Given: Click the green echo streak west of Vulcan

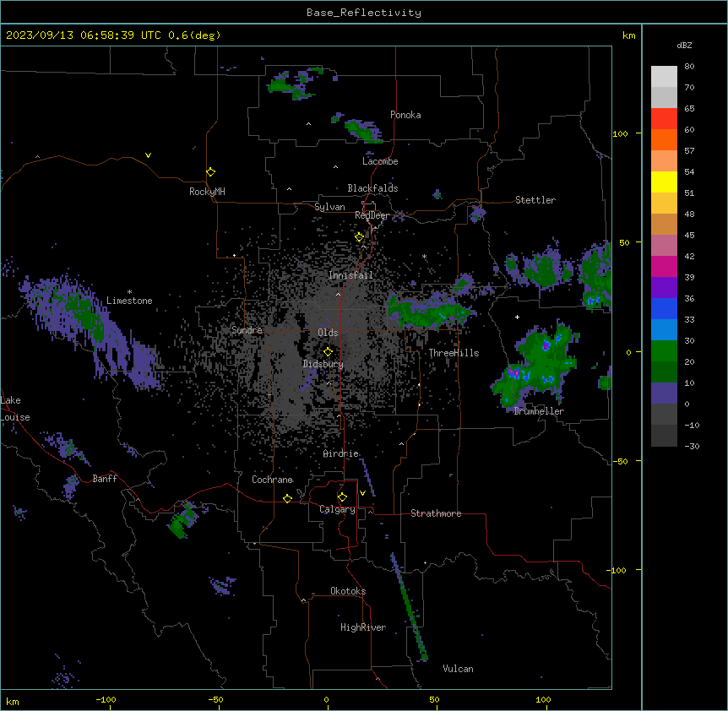Looking at the screenshot, I should (x=410, y=608).
